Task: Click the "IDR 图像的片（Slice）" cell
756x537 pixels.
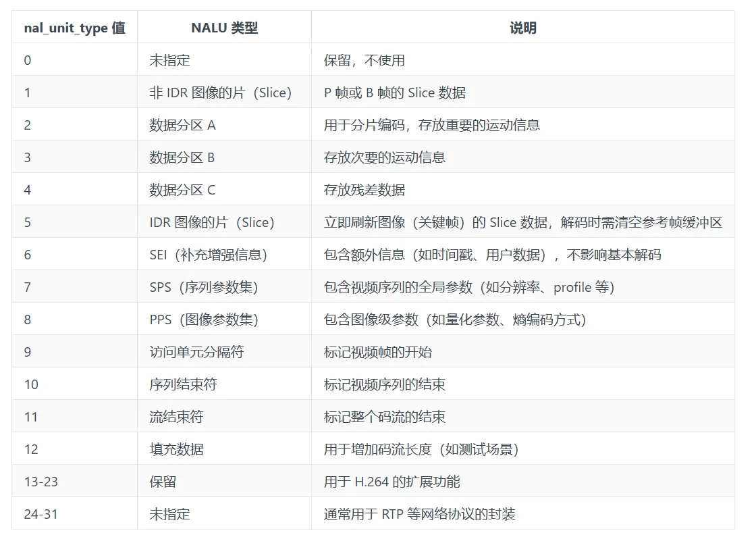Action: click(212, 222)
